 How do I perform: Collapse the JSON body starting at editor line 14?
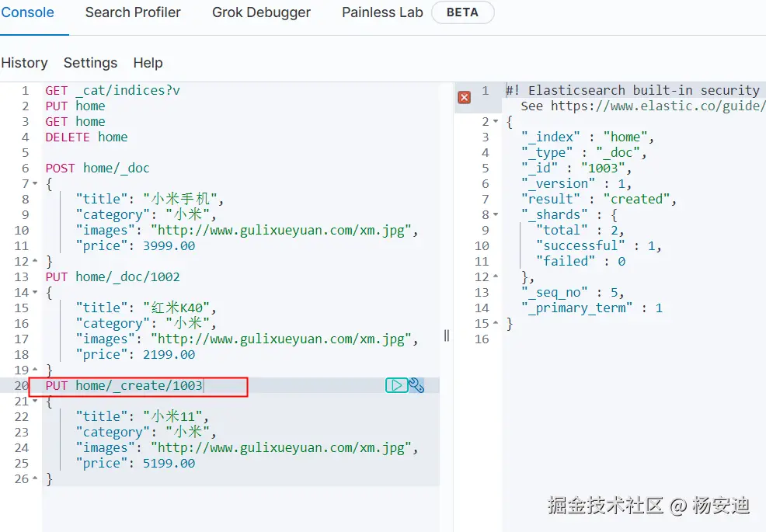[35, 293]
